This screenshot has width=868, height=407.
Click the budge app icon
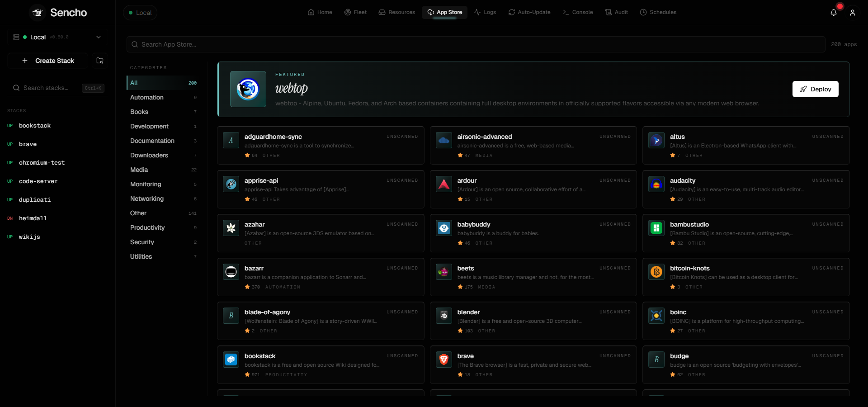(x=656, y=360)
